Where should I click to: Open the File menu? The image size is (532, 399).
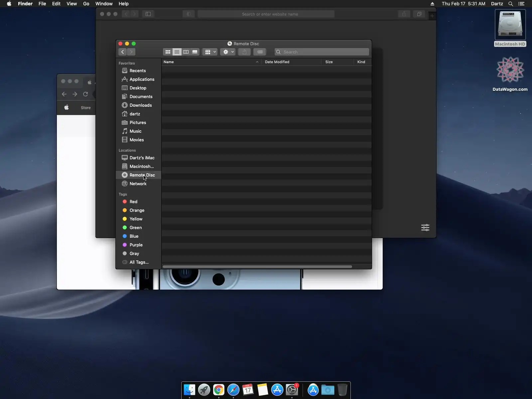(42, 4)
